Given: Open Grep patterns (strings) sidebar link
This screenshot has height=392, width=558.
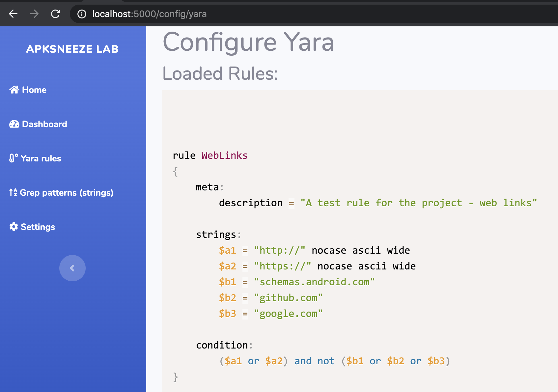Looking at the screenshot, I should click(61, 192).
